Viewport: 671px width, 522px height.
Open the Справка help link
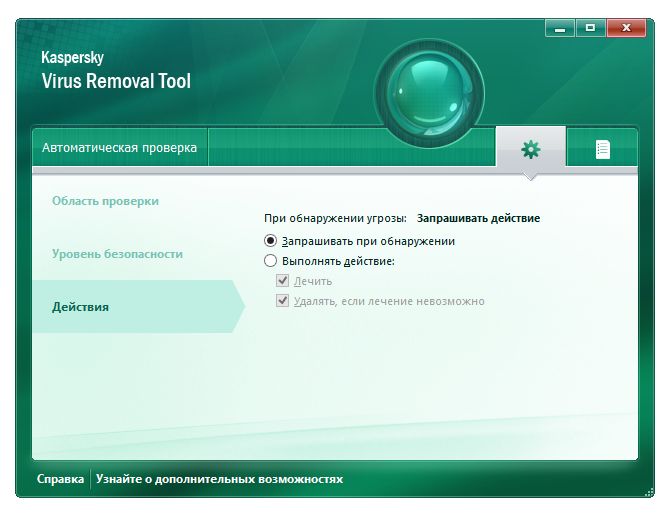pyautogui.click(x=60, y=479)
